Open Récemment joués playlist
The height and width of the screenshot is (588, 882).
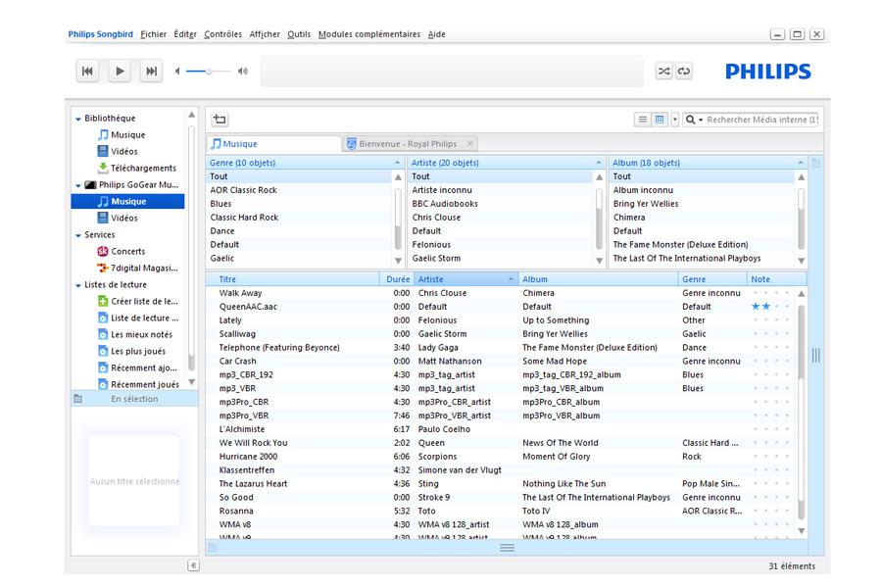(x=145, y=384)
